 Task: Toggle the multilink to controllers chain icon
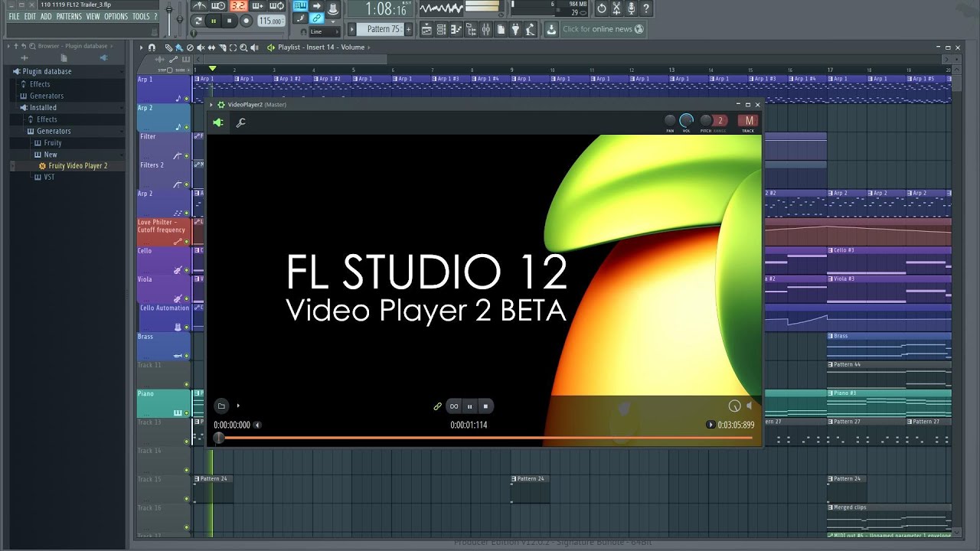click(x=316, y=18)
